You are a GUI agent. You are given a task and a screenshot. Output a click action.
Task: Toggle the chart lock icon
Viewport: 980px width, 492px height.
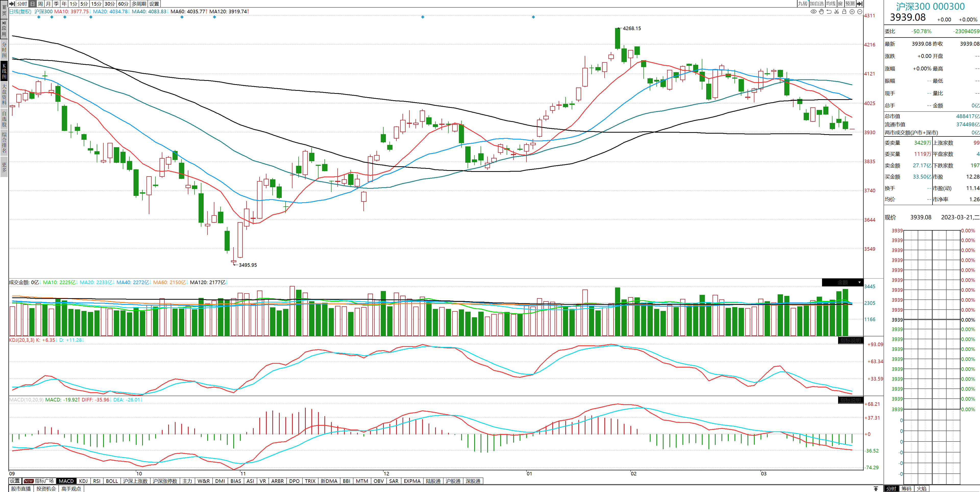pos(844,11)
